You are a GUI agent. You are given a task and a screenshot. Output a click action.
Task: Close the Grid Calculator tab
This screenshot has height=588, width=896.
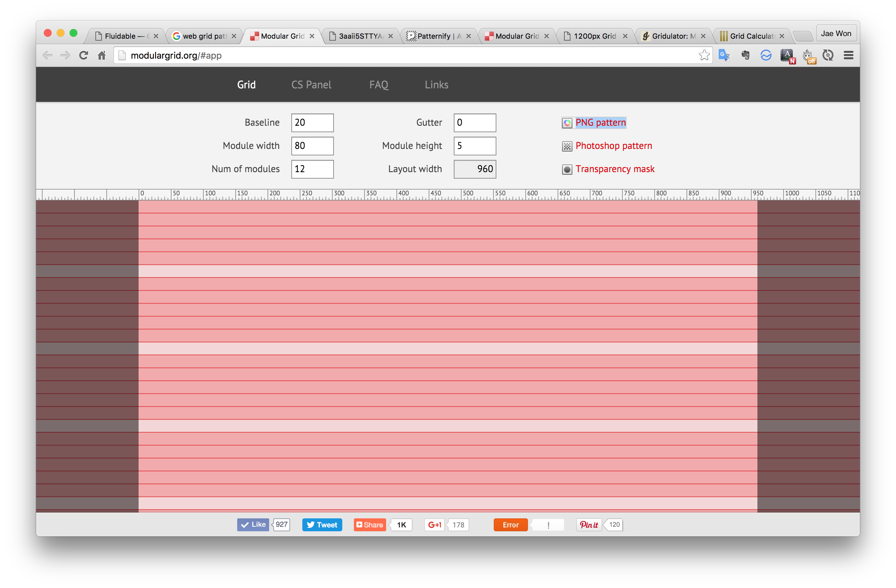(782, 36)
